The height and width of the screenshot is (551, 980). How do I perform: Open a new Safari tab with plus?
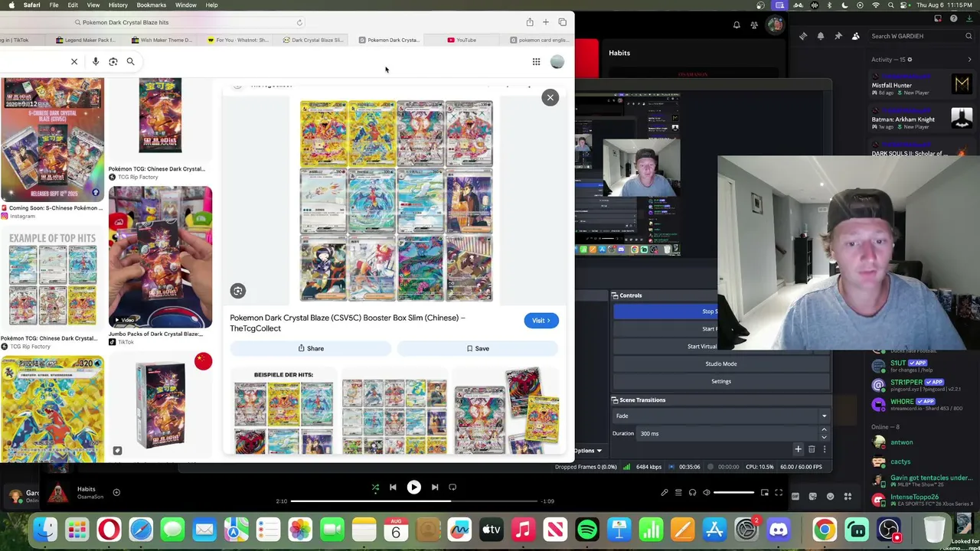pyautogui.click(x=545, y=22)
